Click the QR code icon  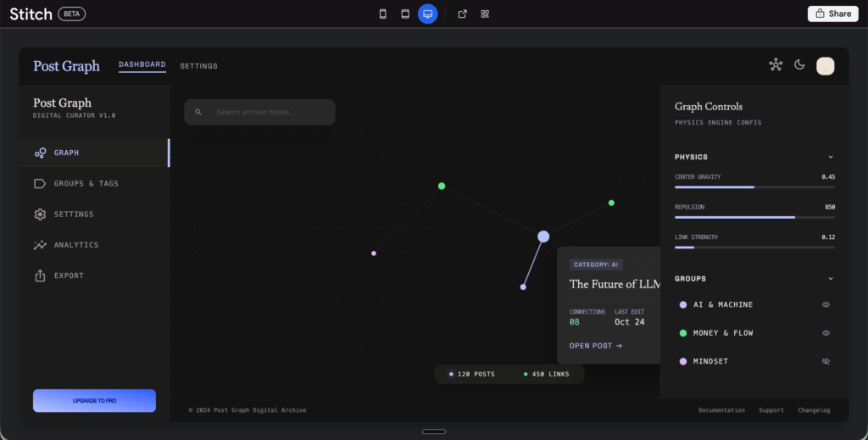[485, 14]
